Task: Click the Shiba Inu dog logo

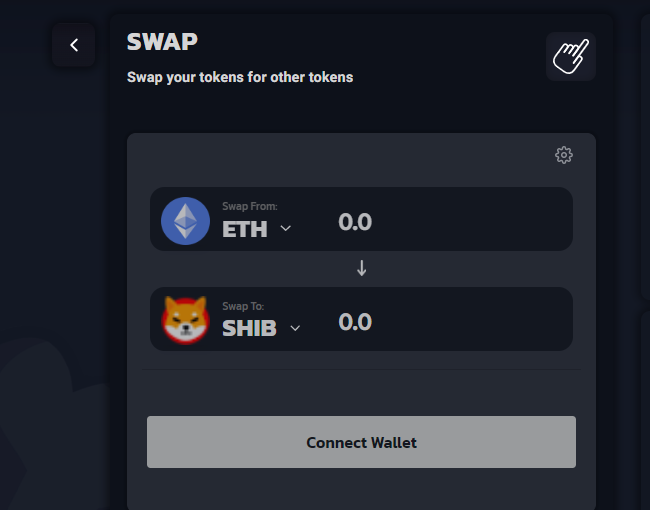Action: pos(185,320)
